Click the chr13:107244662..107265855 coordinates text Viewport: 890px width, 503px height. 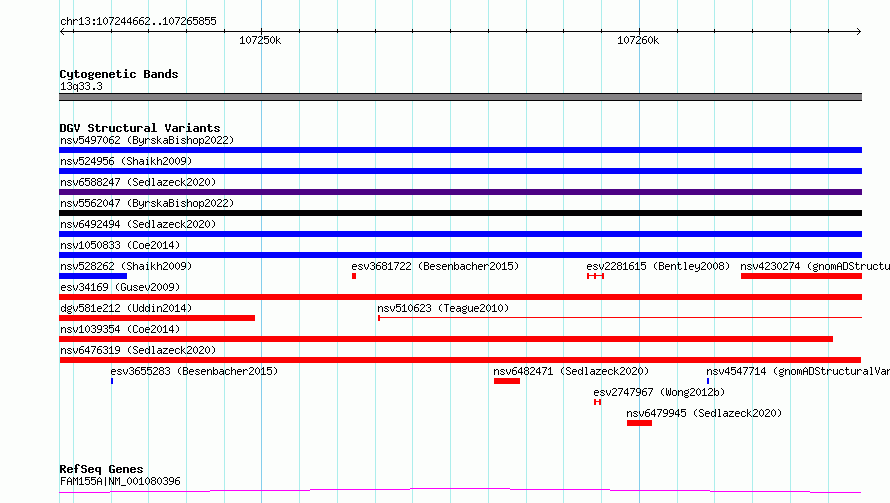138,22
